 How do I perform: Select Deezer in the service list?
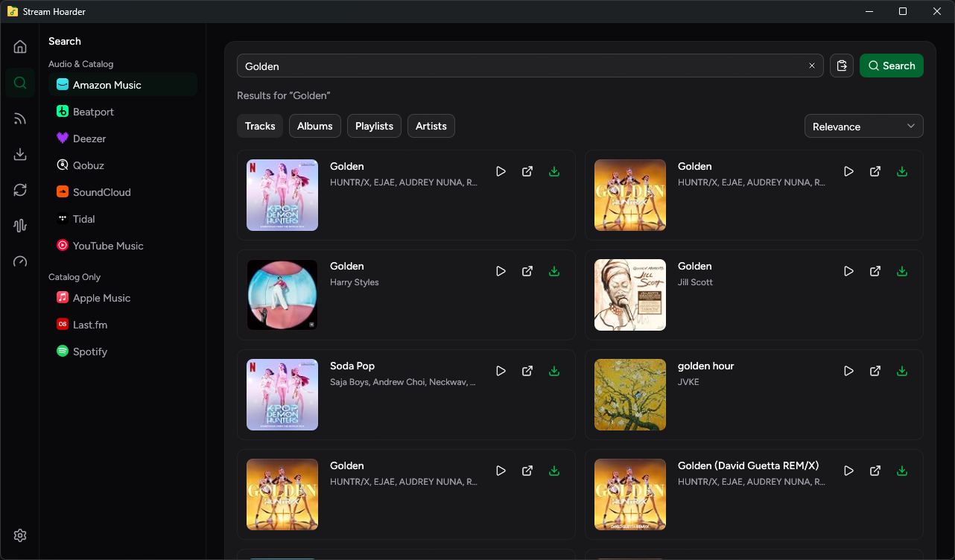coord(123,139)
